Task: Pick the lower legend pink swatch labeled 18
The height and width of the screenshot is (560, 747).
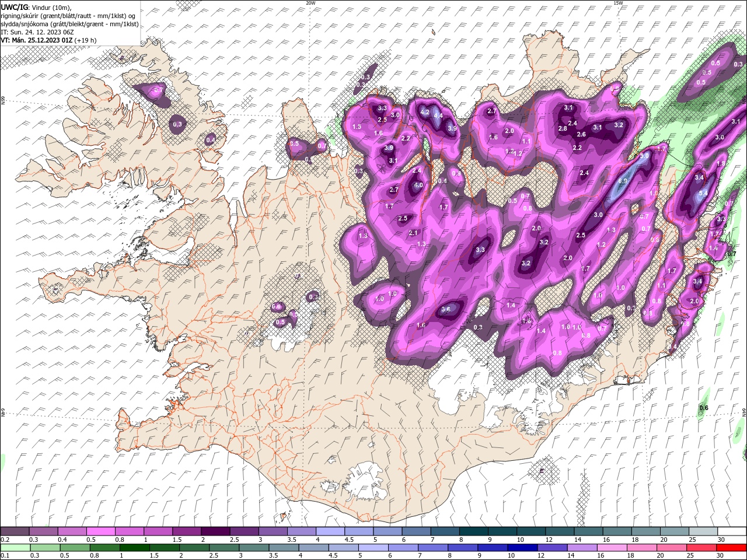Action: [x=642, y=547]
